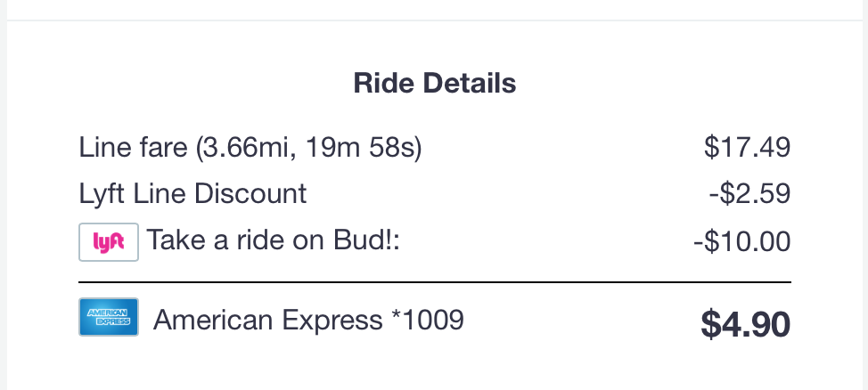Click the Ride Details heading
Viewport: 868px width, 390px height.
(x=434, y=84)
